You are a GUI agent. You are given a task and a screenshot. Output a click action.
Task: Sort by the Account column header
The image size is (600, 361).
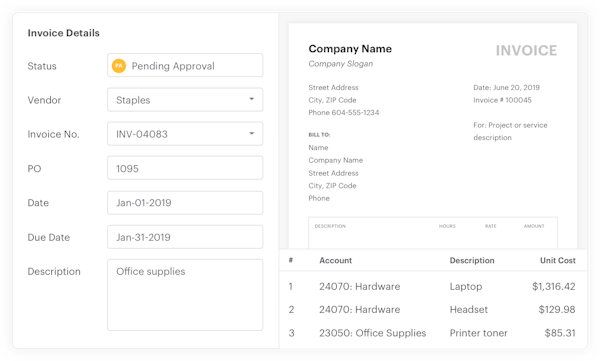coord(336,260)
